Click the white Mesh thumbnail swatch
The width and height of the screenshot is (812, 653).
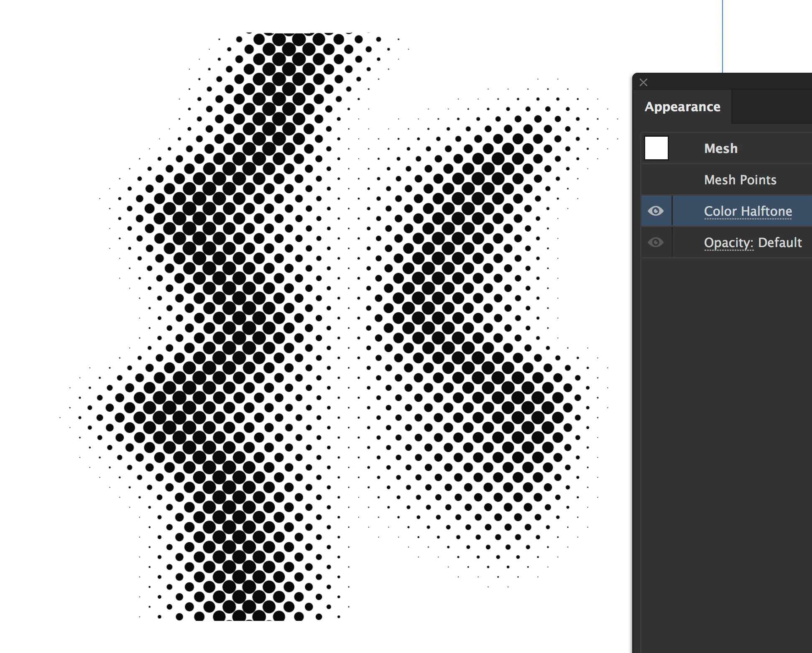tap(656, 148)
